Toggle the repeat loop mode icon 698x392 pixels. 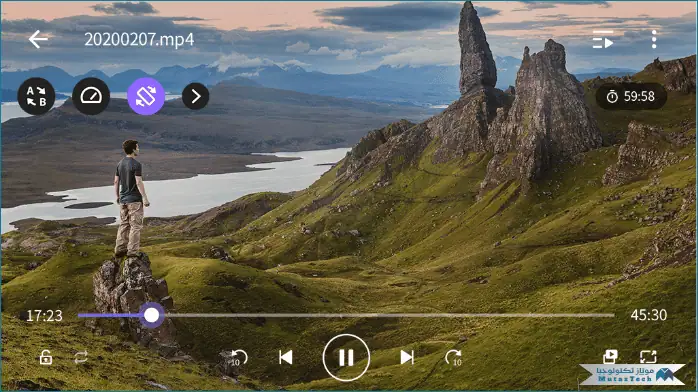[81, 357]
